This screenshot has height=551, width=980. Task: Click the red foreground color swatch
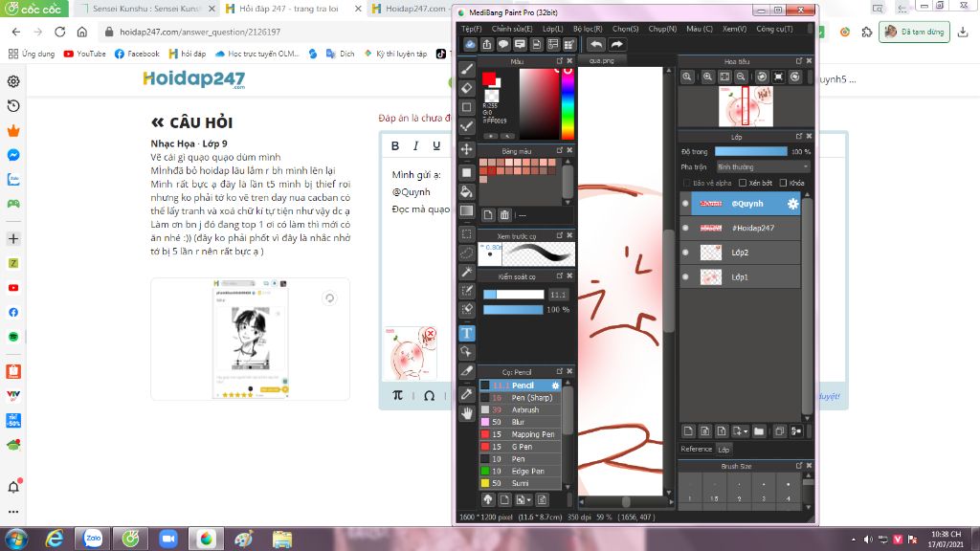489,78
